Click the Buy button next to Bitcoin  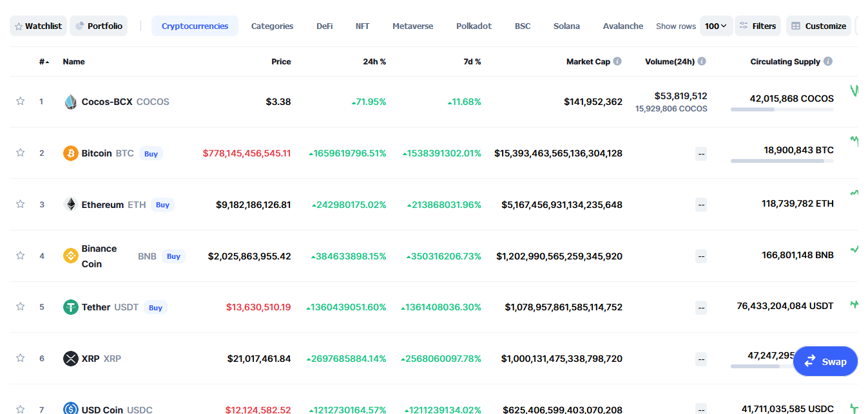coord(151,153)
